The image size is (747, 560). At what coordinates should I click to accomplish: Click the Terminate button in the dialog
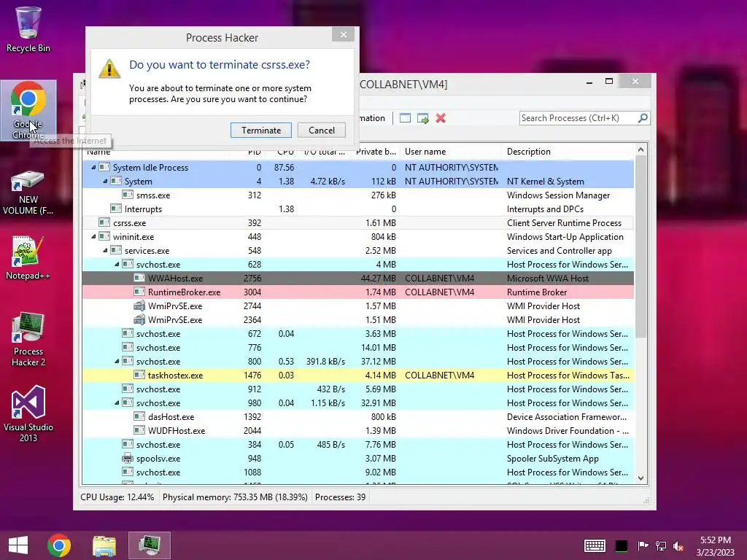(x=260, y=131)
